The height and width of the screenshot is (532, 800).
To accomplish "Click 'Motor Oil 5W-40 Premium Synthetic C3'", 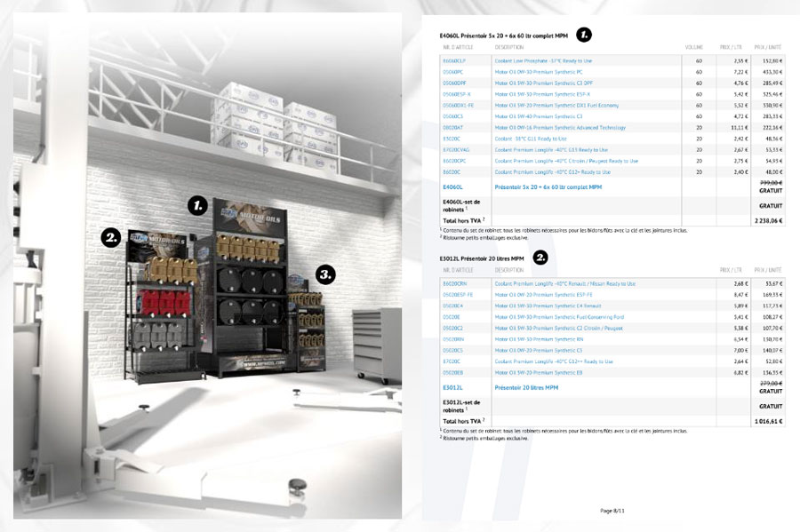I will [539, 116].
